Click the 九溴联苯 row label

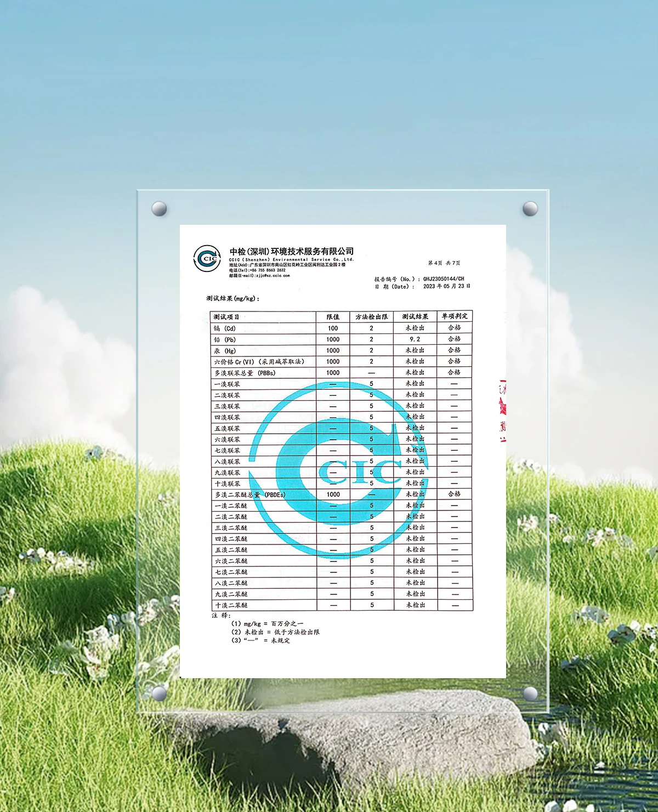click(x=227, y=473)
